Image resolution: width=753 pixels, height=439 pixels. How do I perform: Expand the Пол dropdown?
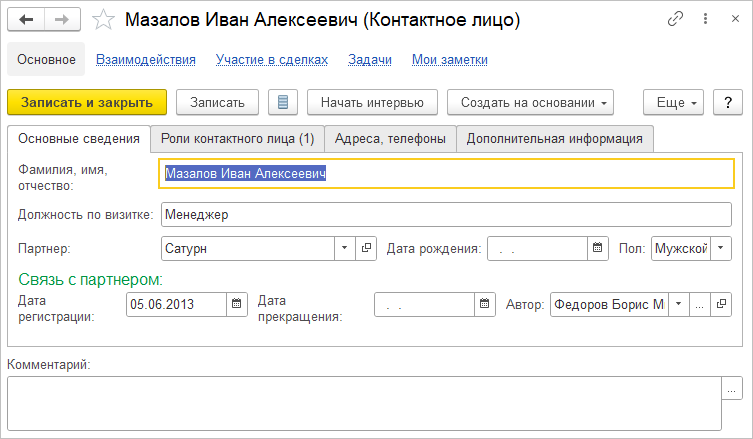[722, 248]
